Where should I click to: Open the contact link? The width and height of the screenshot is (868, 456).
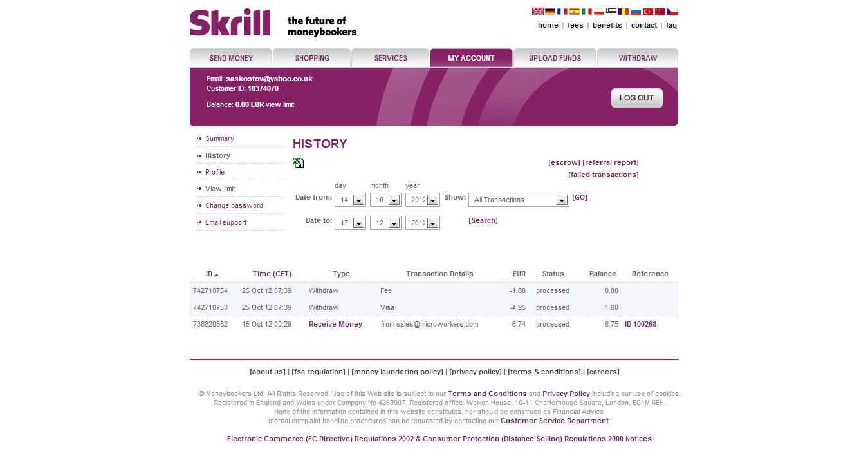click(643, 26)
